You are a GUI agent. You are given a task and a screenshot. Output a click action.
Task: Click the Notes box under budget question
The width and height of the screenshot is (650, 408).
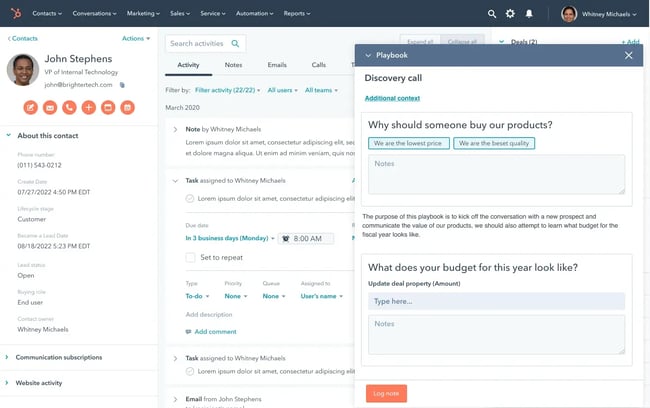click(x=496, y=335)
